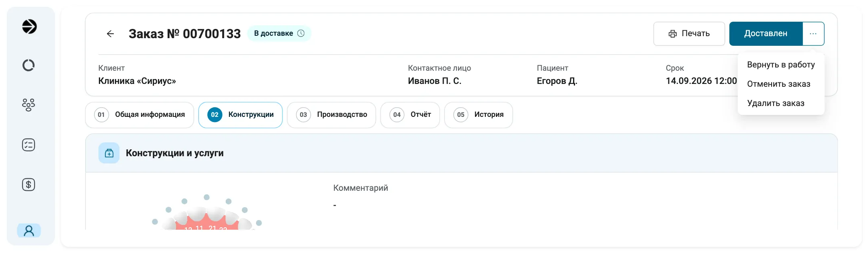Click the В доставке status badge
This screenshot has width=868, height=253.
pyautogui.click(x=279, y=33)
